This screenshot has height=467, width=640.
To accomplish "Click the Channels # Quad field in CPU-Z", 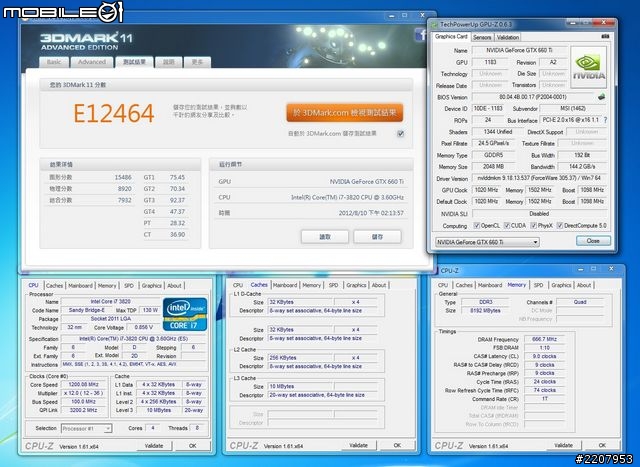I will pos(580,302).
